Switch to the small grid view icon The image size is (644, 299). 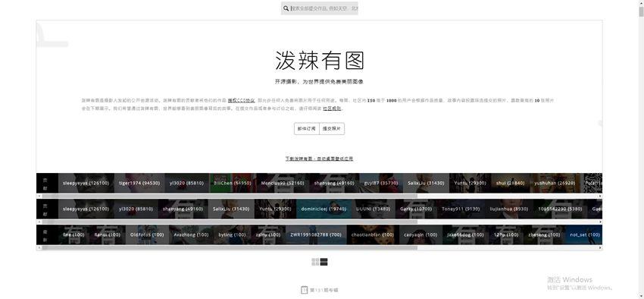click(x=315, y=262)
